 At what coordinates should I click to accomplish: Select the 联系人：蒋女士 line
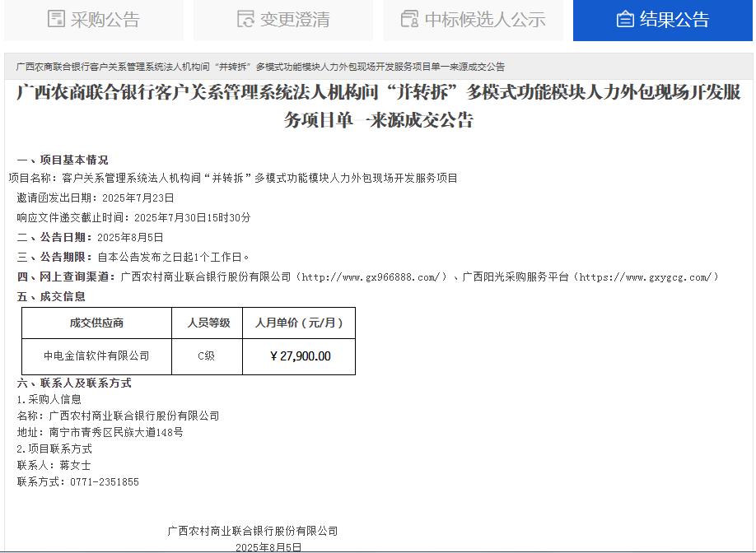54,465
